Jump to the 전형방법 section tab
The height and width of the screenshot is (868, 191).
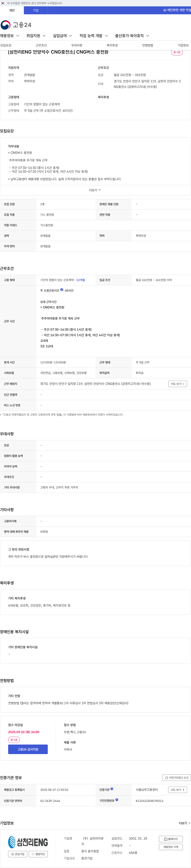click(x=147, y=45)
